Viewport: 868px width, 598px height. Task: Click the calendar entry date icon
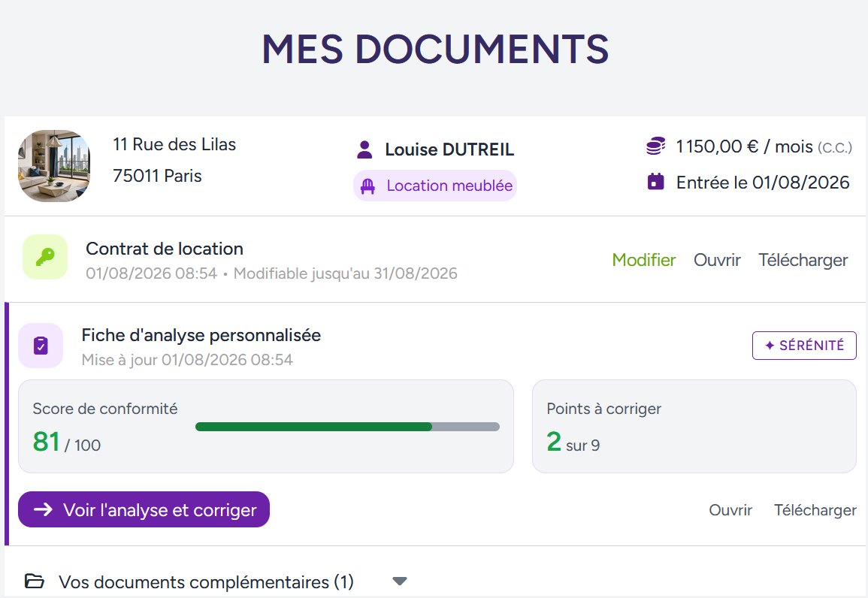click(655, 182)
